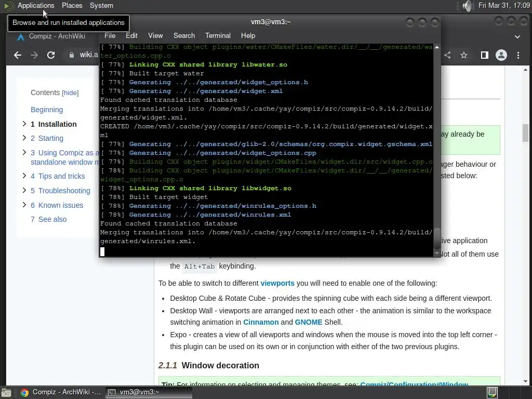Expand the Starting contents section
The width and height of the screenshot is (532, 399).
click(24, 138)
